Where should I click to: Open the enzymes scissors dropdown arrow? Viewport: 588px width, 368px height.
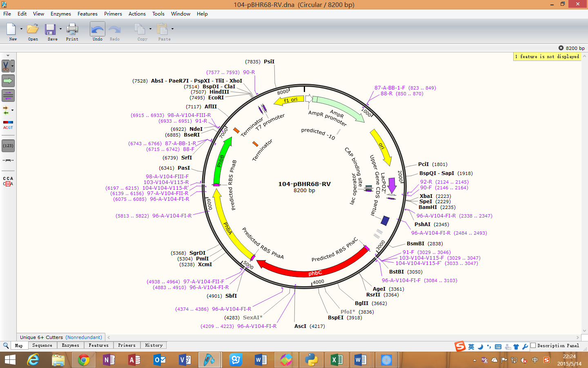(x=13, y=66)
